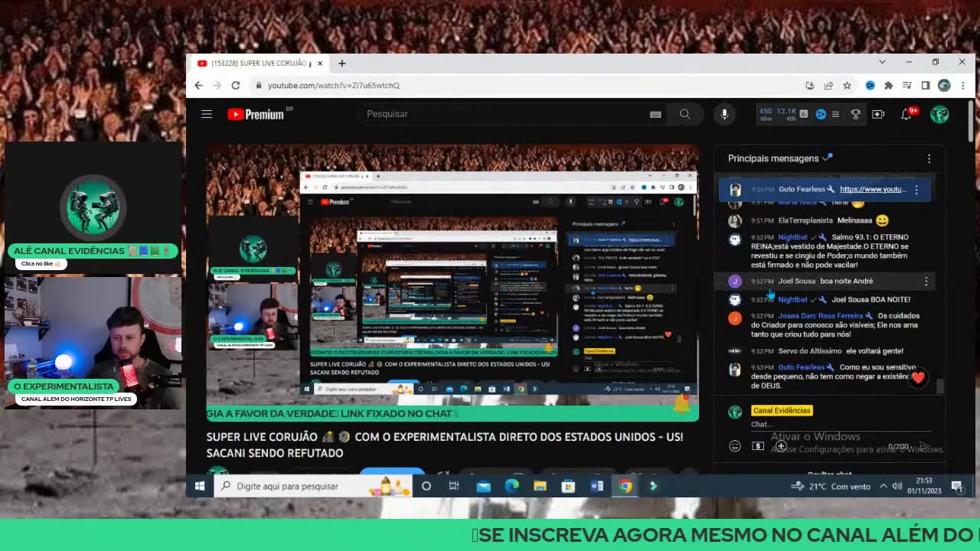Open on-screen keyboard in search box
980x551 pixels.
point(655,114)
